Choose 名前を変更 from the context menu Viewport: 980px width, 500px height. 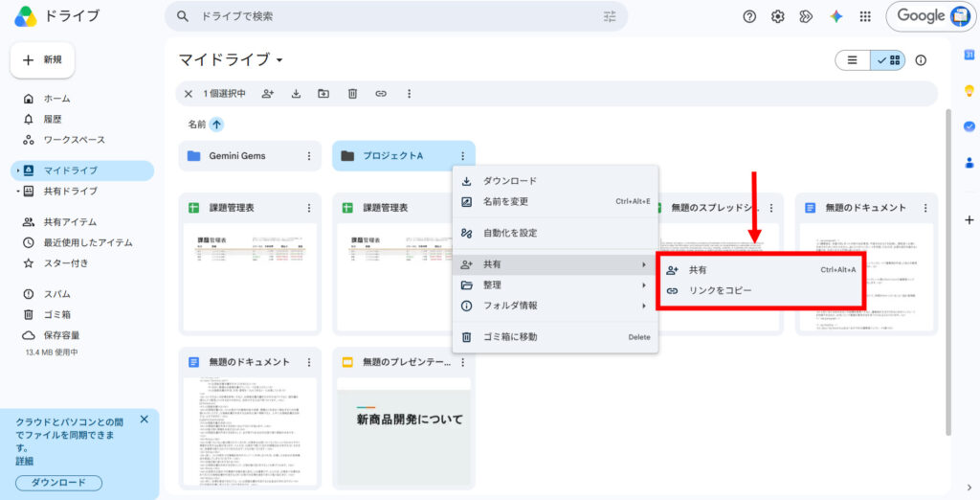555,202
